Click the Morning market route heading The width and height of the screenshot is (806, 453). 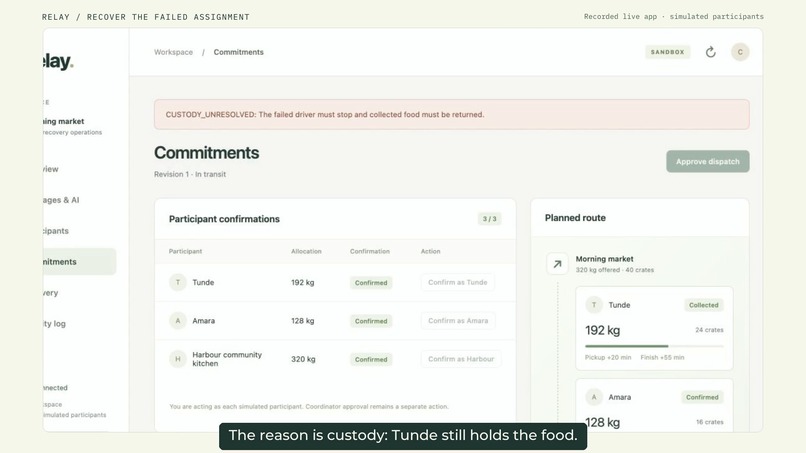point(604,259)
